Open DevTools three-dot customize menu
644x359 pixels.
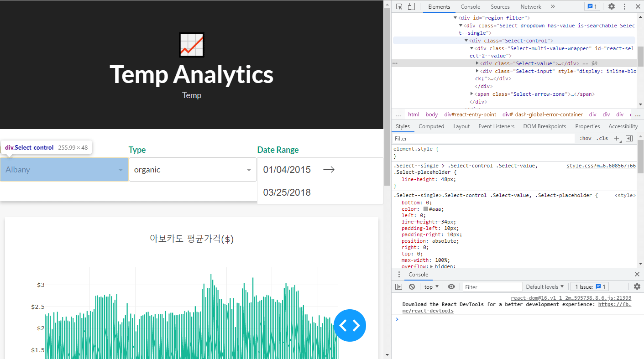(x=624, y=6)
